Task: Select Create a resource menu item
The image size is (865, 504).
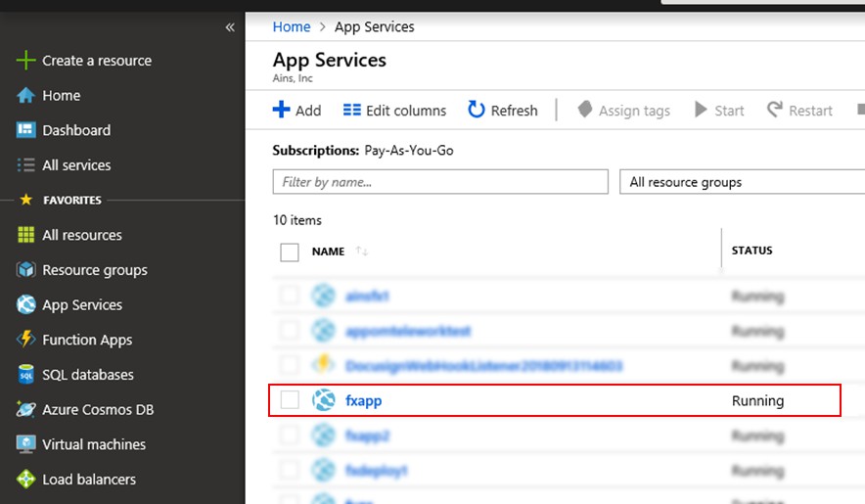Action: 97,61
